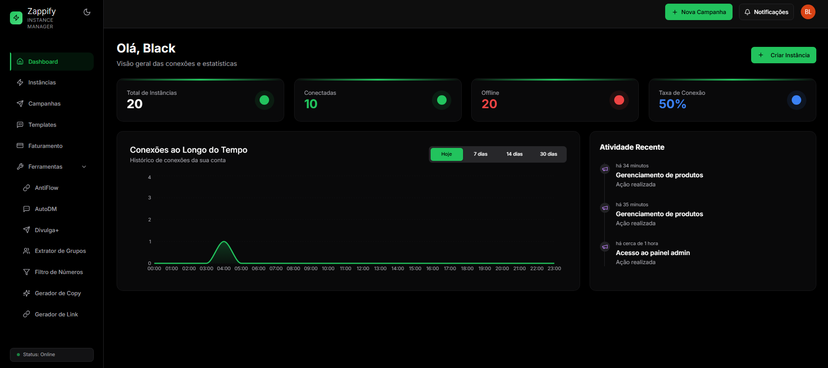Click the Total de Instâncias green indicator
Viewport: 828px width, 368px height.
pos(265,100)
